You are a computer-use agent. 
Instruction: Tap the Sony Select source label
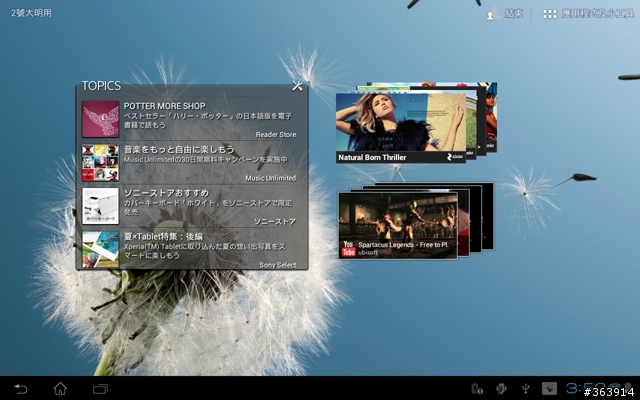[x=278, y=265]
